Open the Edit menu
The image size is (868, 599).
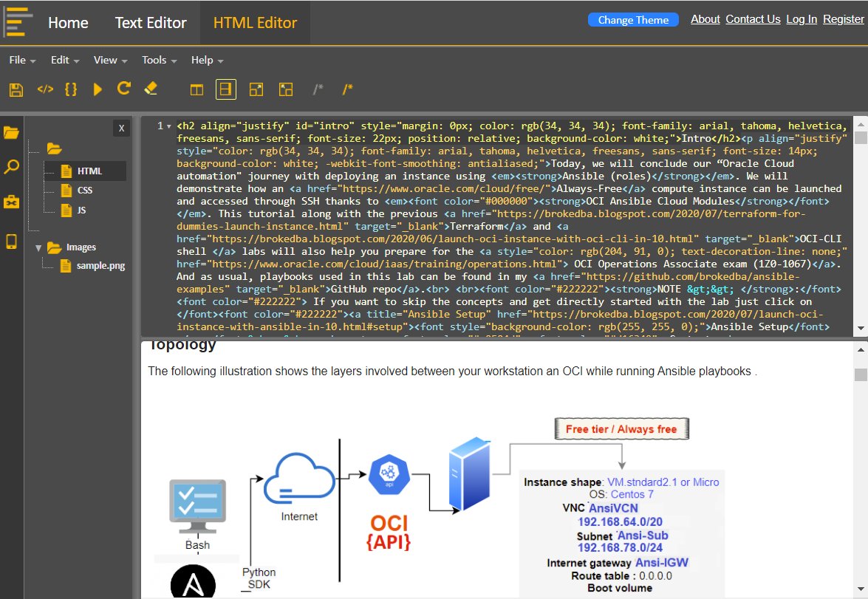(65, 60)
